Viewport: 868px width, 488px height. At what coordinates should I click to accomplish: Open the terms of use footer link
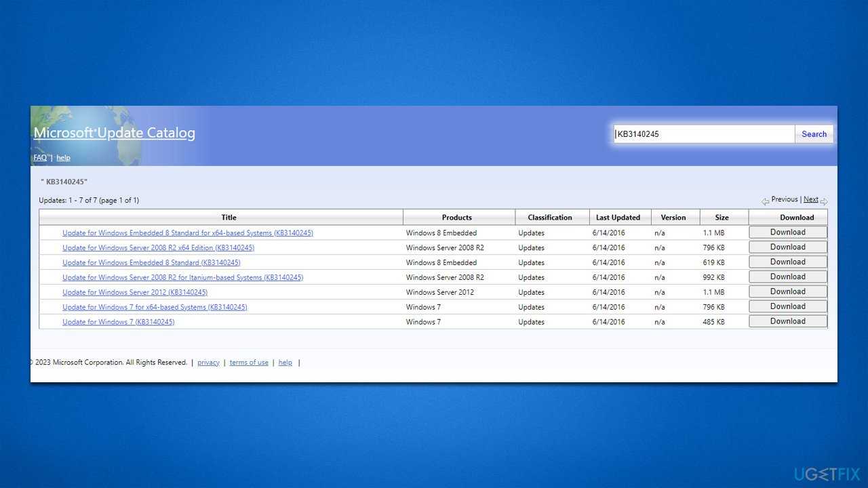tap(249, 363)
